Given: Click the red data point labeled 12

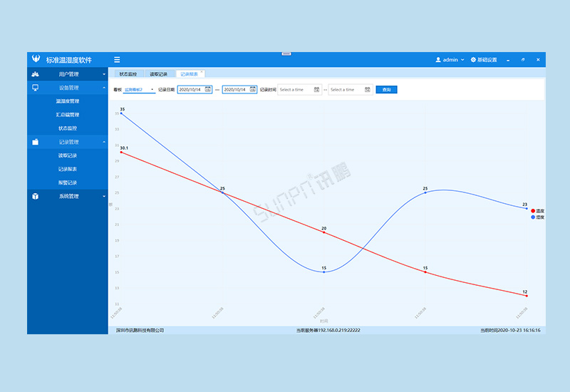Looking at the screenshot, I should 527,296.
